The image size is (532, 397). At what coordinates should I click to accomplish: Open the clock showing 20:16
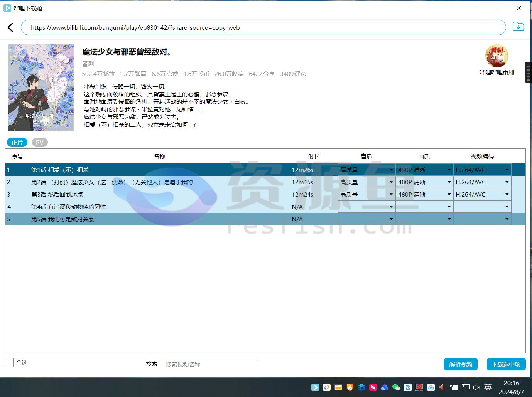pyautogui.click(x=511, y=383)
